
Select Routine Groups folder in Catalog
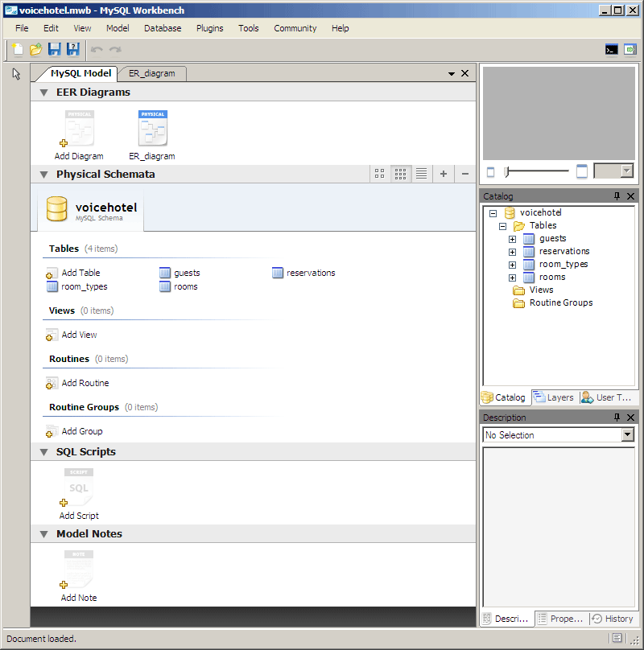pyautogui.click(x=553, y=302)
